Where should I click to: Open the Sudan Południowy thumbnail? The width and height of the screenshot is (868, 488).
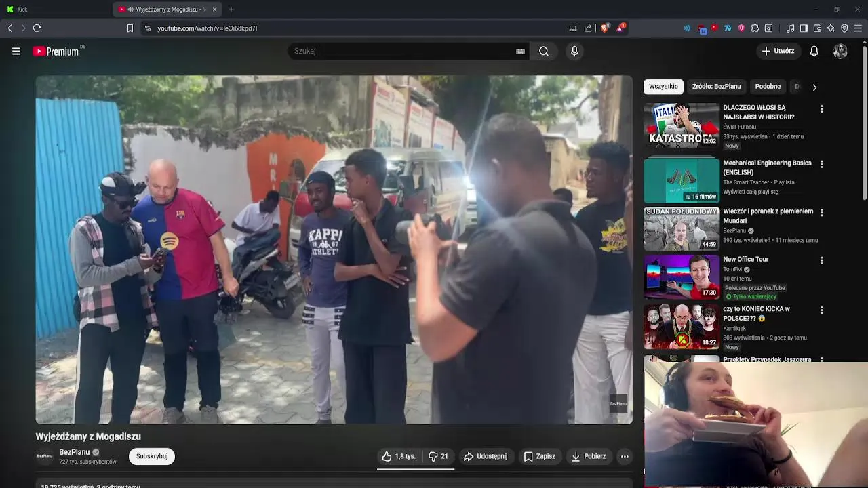click(x=682, y=229)
